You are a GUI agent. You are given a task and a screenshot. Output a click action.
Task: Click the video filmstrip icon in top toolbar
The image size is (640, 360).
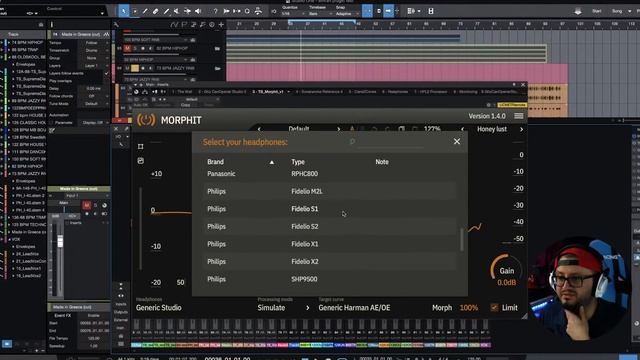[x=431, y=11]
